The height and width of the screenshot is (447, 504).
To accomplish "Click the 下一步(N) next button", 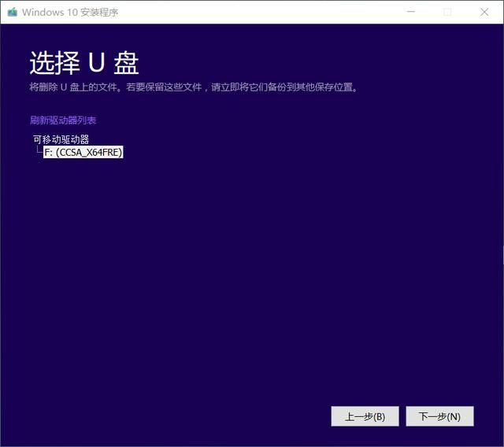I will [439, 416].
